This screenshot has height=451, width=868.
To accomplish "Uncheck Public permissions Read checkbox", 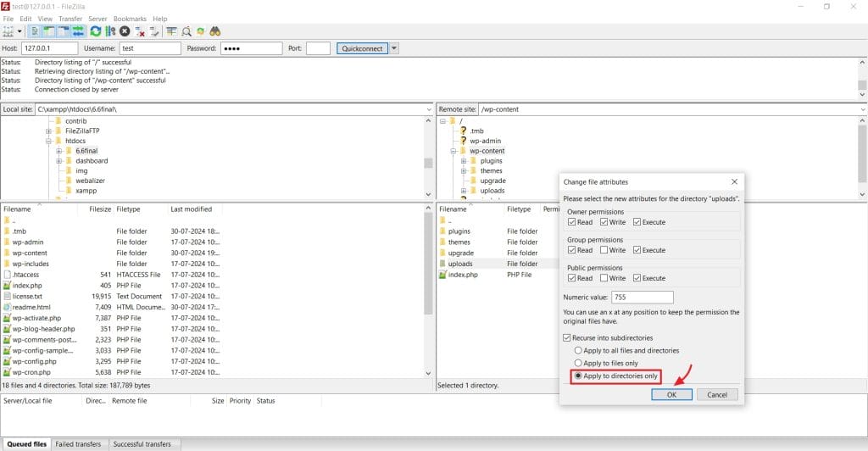I will [572, 278].
